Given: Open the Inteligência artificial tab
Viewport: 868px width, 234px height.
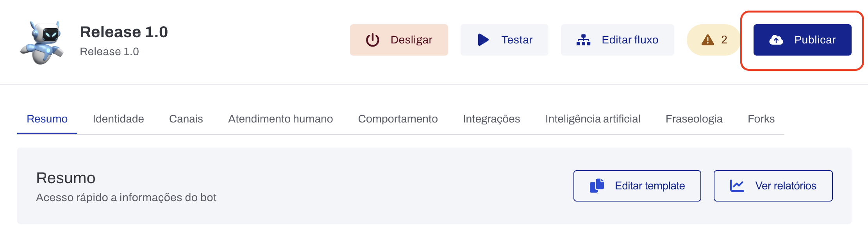Looking at the screenshot, I should click(x=593, y=119).
